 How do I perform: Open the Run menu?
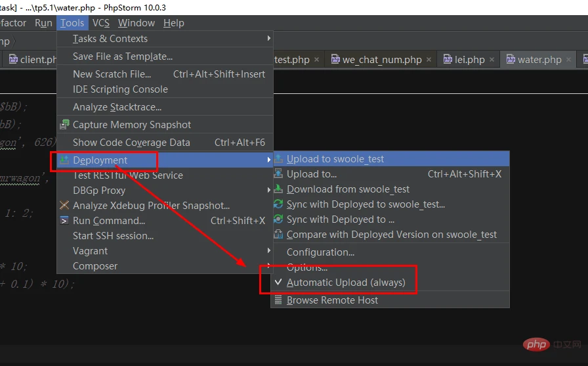click(x=43, y=23)
